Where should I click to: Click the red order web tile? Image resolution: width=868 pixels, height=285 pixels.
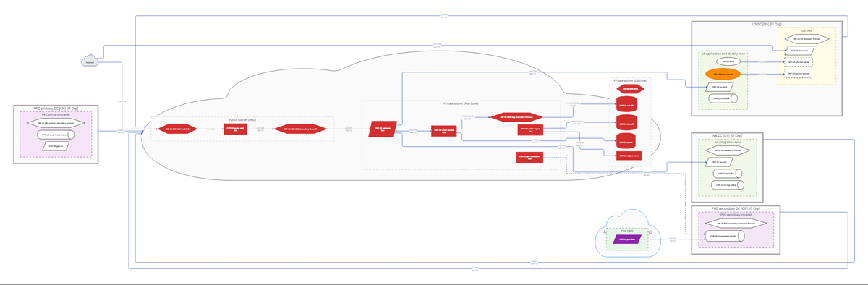[234, 129]
